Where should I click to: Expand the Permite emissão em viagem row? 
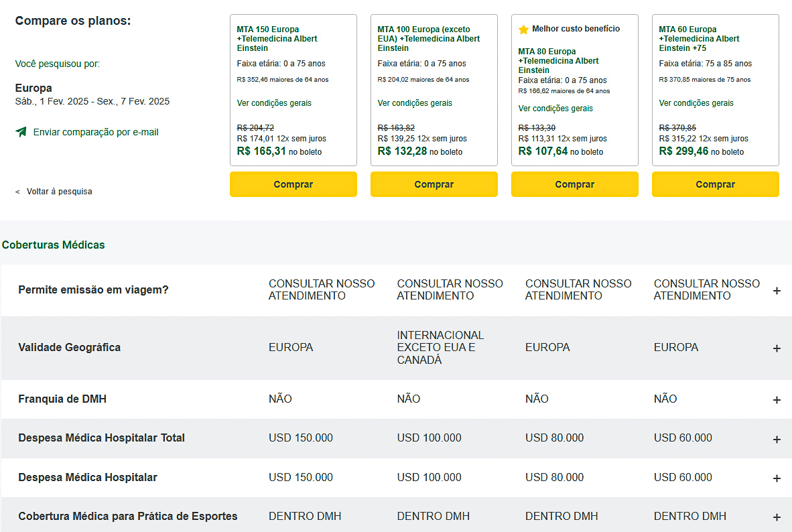coord(777,291)
